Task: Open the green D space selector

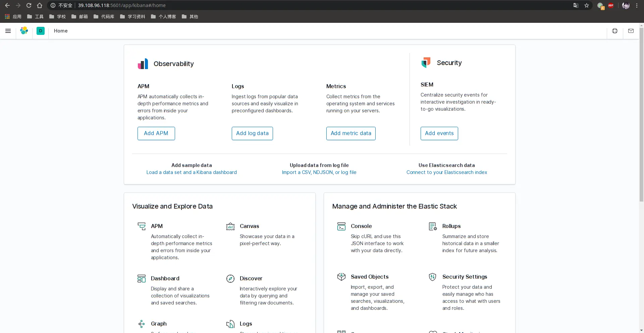Action: click(x=41, y=31)
